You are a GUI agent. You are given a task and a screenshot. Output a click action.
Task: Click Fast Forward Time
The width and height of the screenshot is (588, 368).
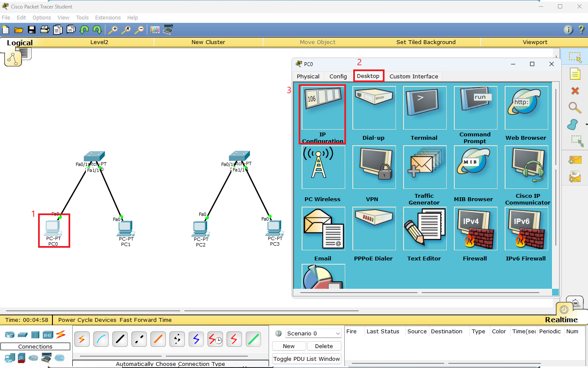(x=146, y=320)
